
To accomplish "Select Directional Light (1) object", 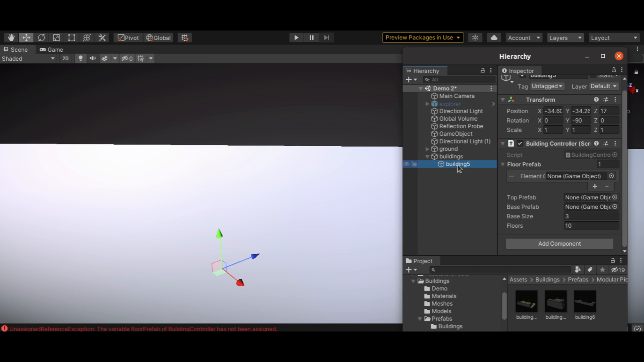I will click(465, 141).
